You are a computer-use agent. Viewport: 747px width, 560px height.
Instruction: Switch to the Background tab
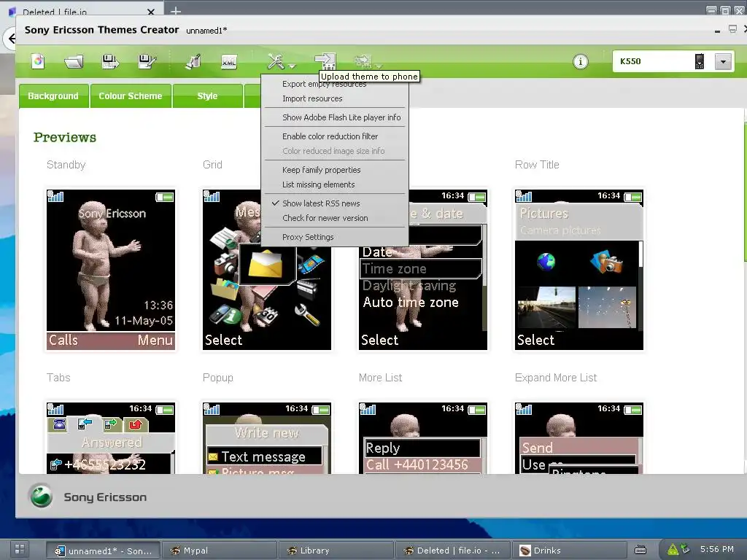[53, 96]
